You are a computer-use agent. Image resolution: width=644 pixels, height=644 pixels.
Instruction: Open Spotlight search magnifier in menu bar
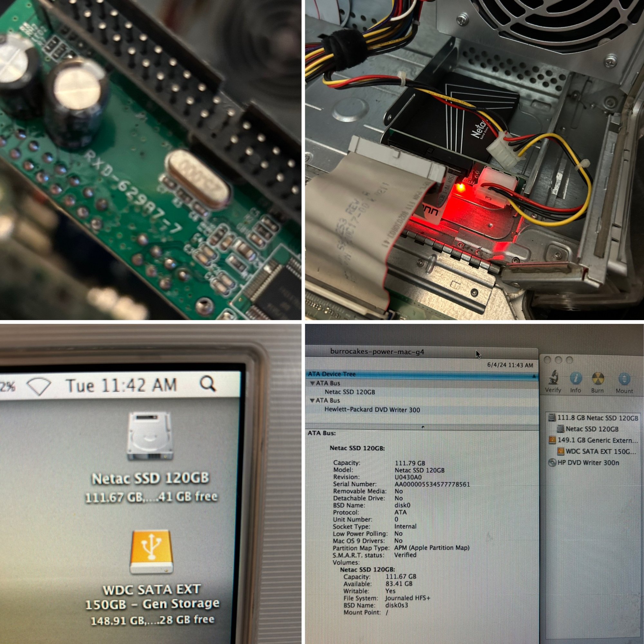pyautogui.click(x=208, y=384)
